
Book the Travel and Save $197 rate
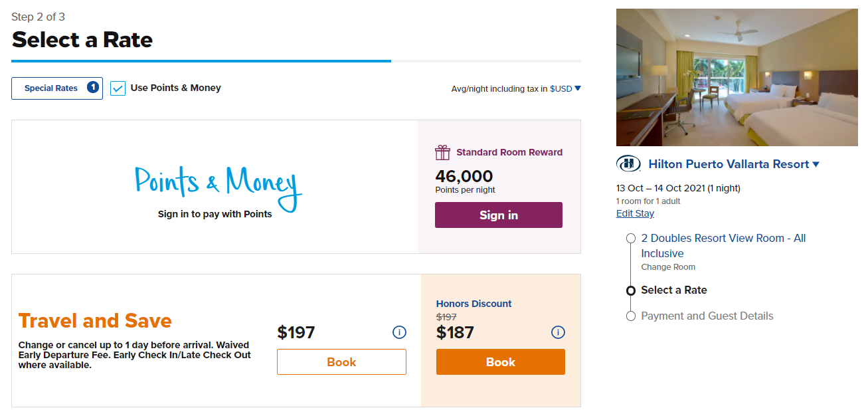coord(341,362)
